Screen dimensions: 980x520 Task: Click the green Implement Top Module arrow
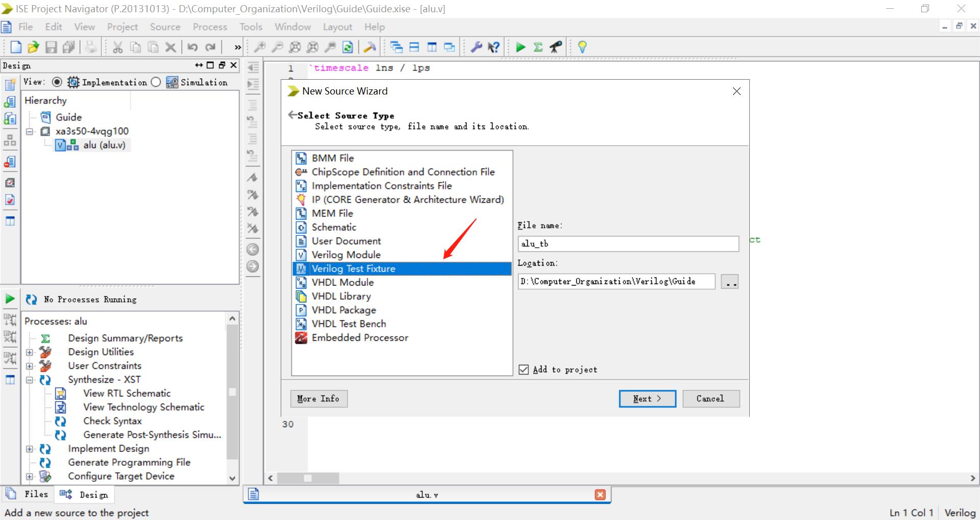point(521,47)
